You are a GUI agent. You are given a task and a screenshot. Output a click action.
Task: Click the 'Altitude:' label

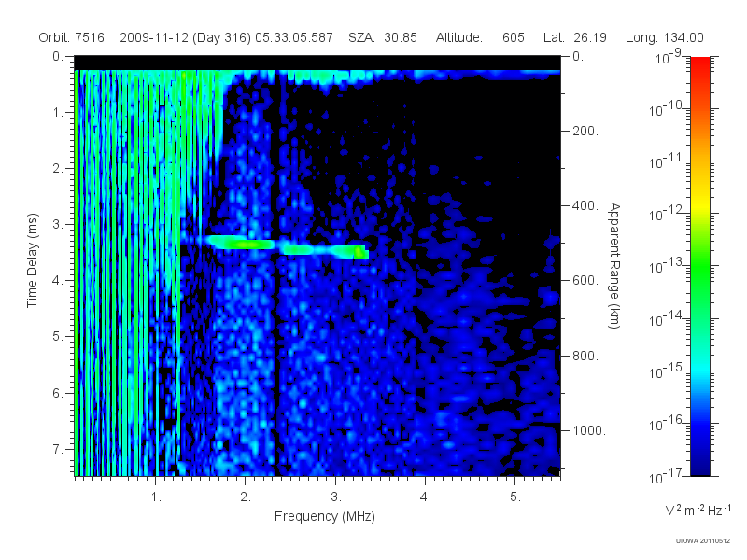[459, 37]
